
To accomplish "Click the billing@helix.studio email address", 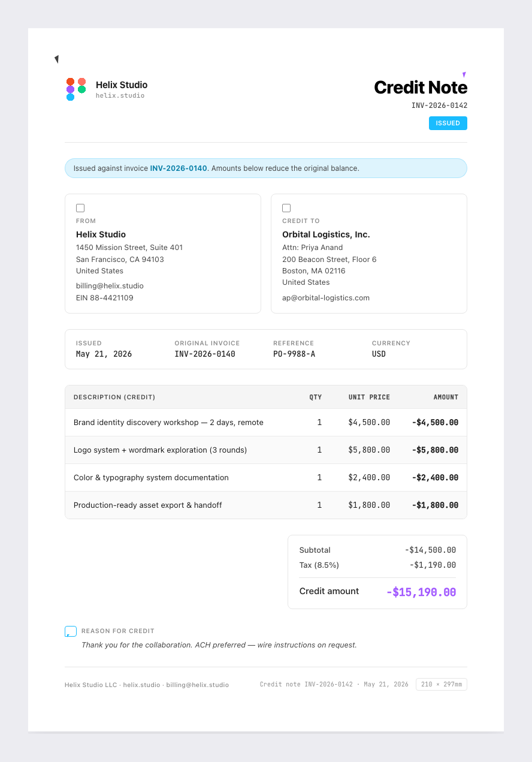I will click(x=110, y=286).
